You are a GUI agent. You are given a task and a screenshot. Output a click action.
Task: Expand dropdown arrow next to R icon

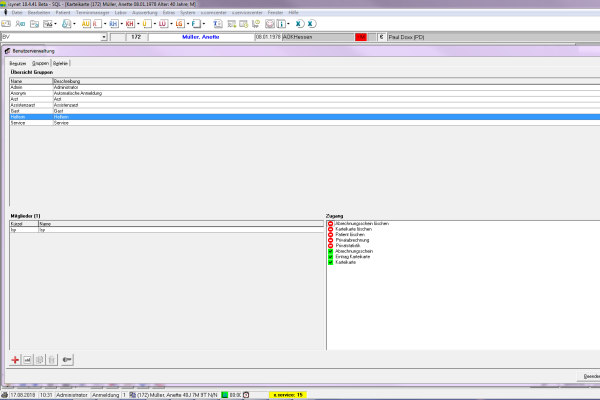pos(105,24)
